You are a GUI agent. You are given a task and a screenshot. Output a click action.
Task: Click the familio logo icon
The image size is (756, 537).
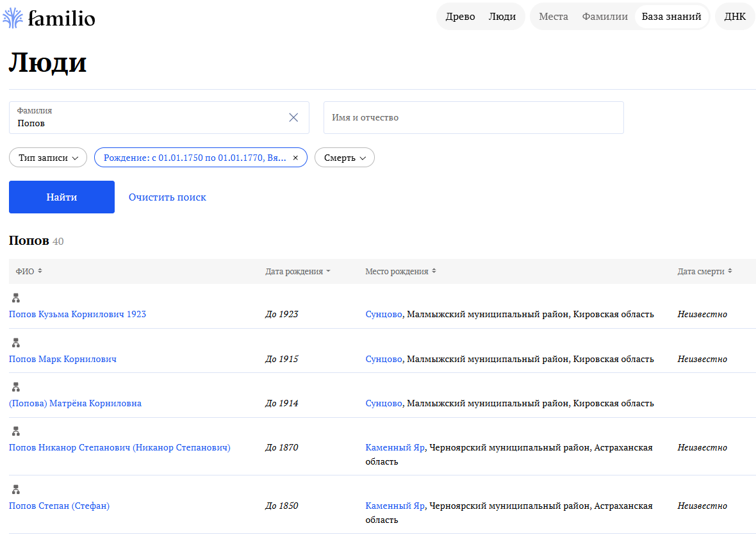point(13,17)
